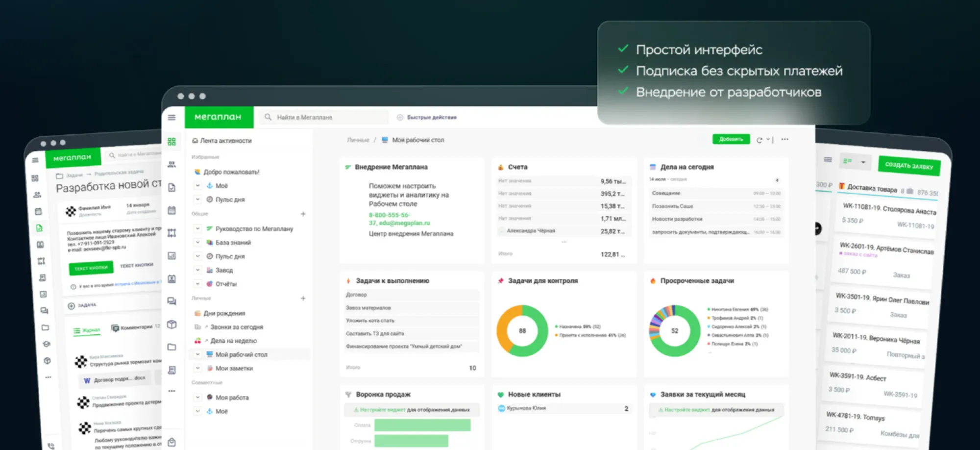
Task: Open the Позвонить Саше item in Дела на сегодня
Action: point(716,206)
